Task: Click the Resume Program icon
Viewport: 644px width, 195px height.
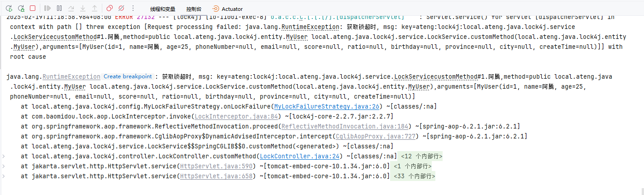Action: (x=48, y=8)
